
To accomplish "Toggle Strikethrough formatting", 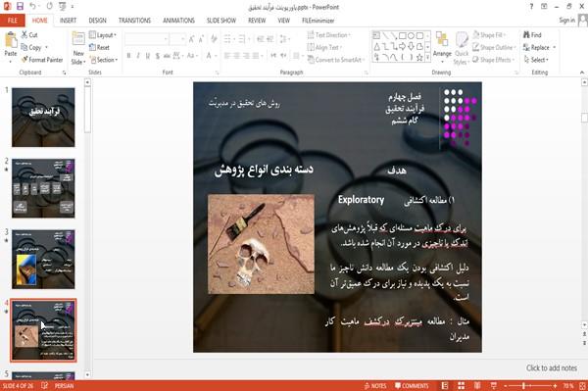I will (x=167, y=56).
